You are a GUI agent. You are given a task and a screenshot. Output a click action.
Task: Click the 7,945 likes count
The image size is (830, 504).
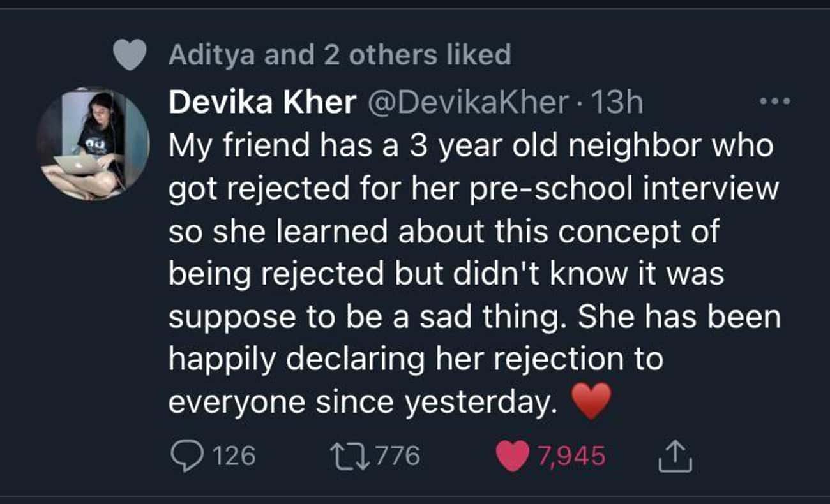(x=571, y=456)
